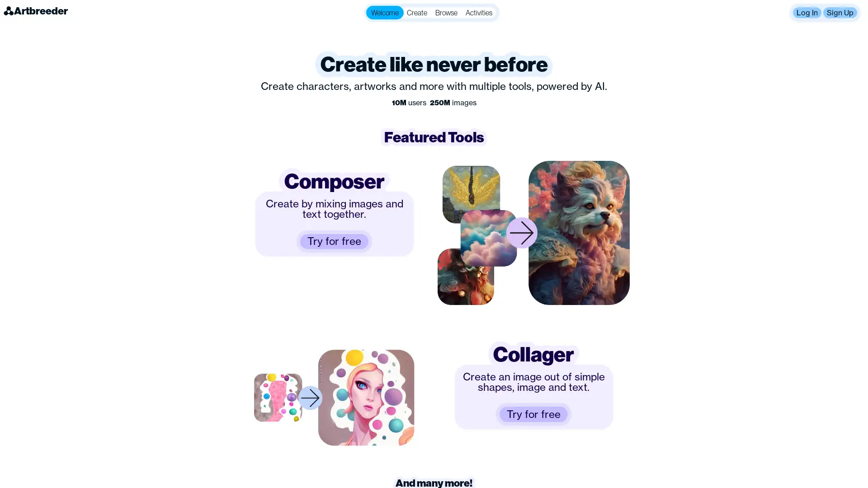
Task: Scroll down to view more tools
Action: tap(434, 483)
